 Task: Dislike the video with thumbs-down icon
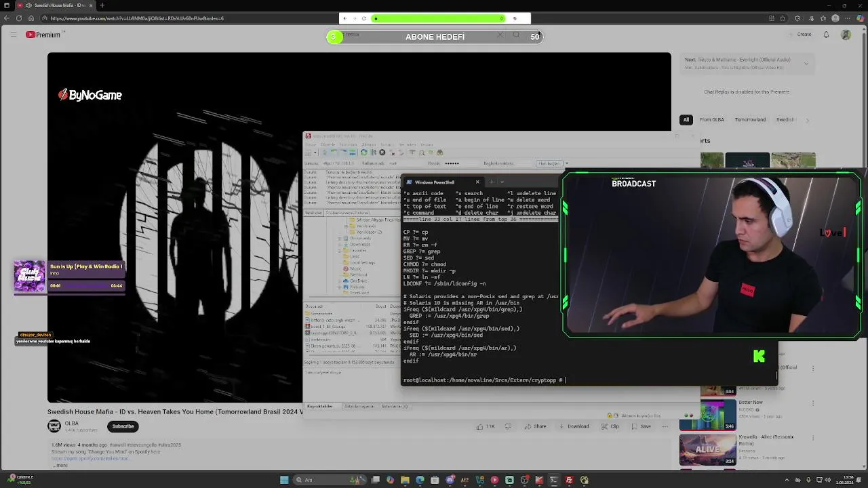507,426
